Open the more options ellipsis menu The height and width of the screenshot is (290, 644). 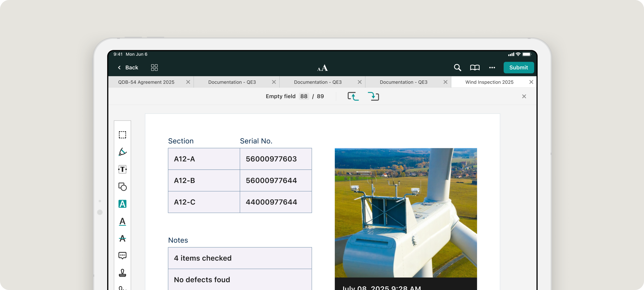[x=492, y=68]
